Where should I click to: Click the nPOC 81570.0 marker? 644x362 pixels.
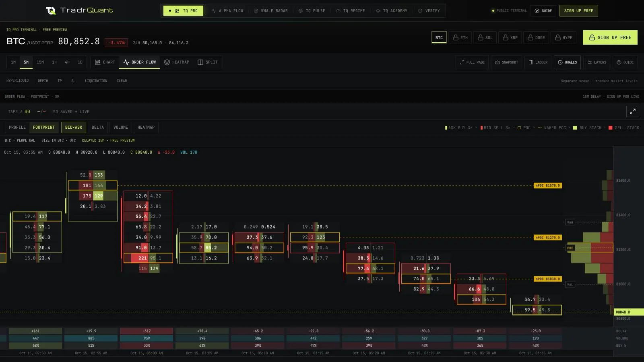tap(547, 185)
